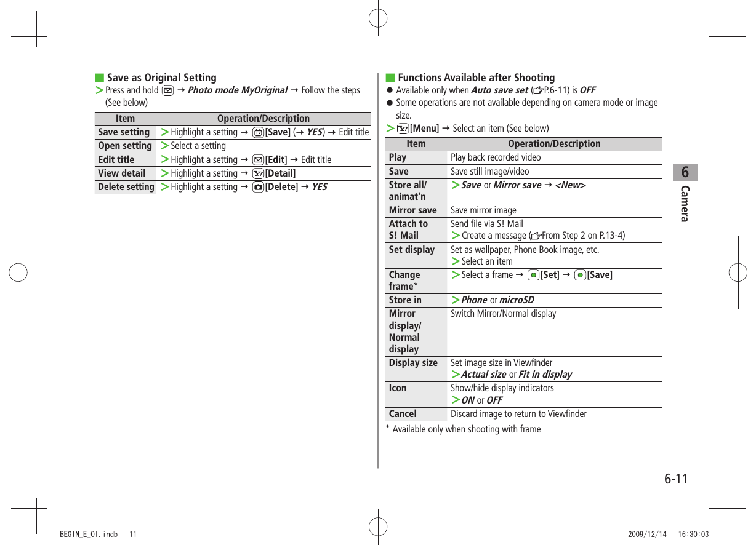Click green arrow before "ON or OFF"

456,400
